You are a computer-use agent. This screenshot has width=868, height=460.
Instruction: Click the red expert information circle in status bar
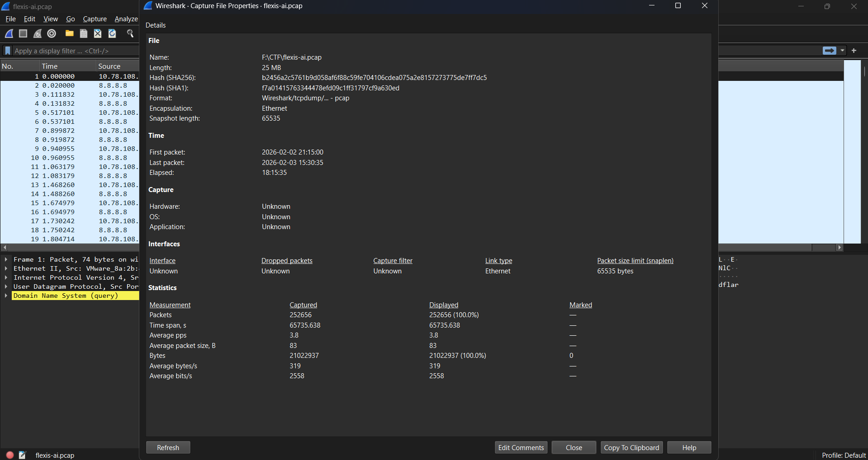pyautogui.click(x=10, y=455)
